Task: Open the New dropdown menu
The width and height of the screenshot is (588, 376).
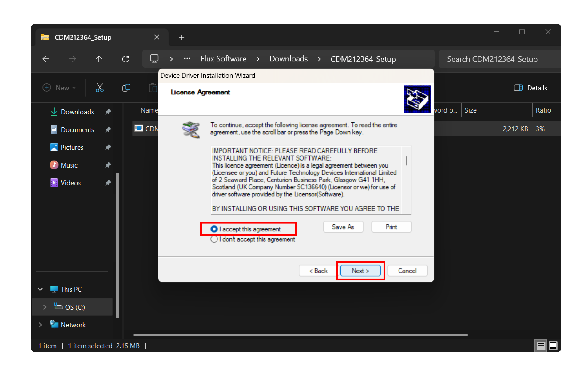Action: [59, 88]
